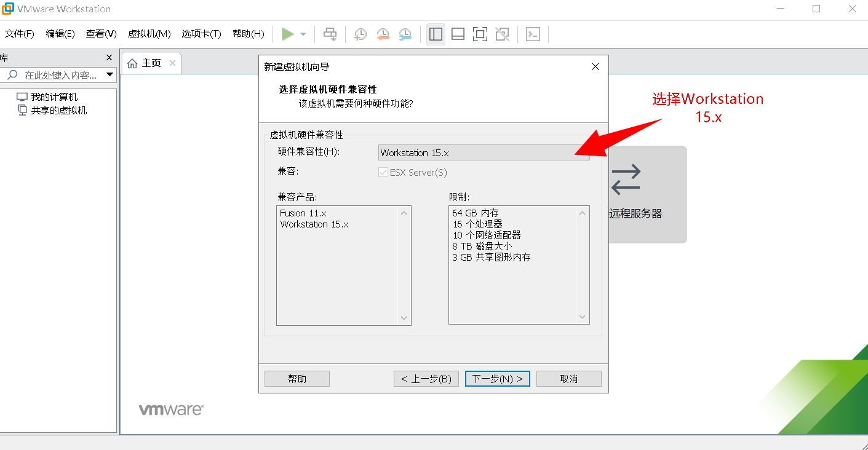Click 16 个处理器 in limits list
868x450 pixels.
(x=477, y=224)
